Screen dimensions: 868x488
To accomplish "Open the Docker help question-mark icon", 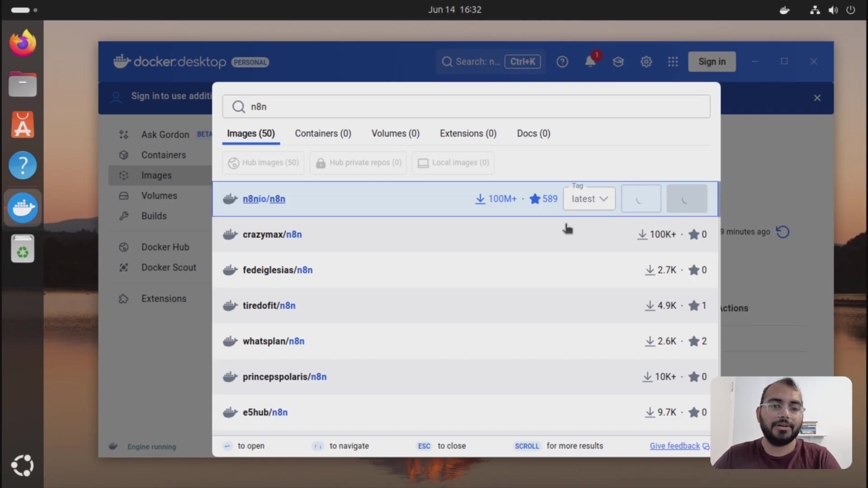I will tap(562, 62).
